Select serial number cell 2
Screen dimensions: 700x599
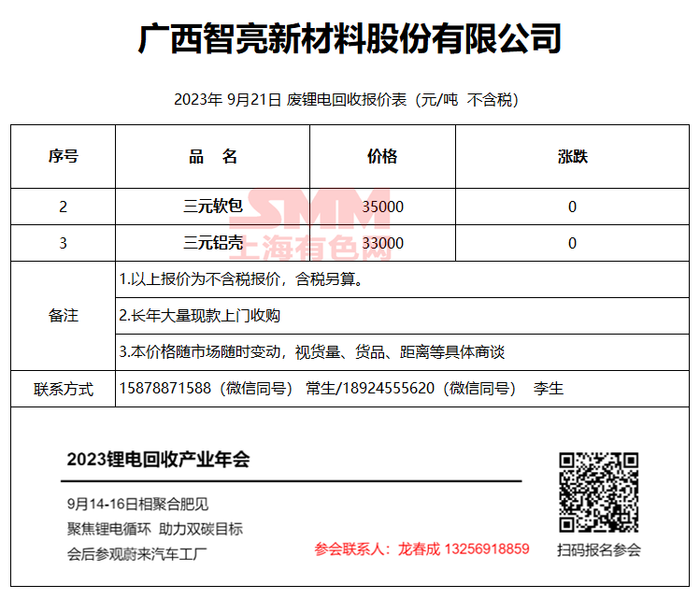click(x=63, y=207)
